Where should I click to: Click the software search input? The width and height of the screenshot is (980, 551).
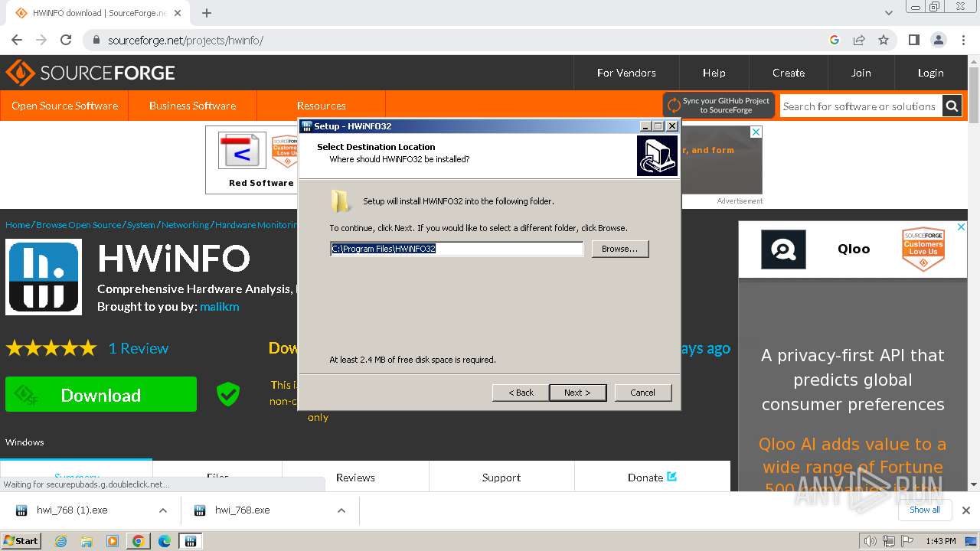(x=861, y=106)
